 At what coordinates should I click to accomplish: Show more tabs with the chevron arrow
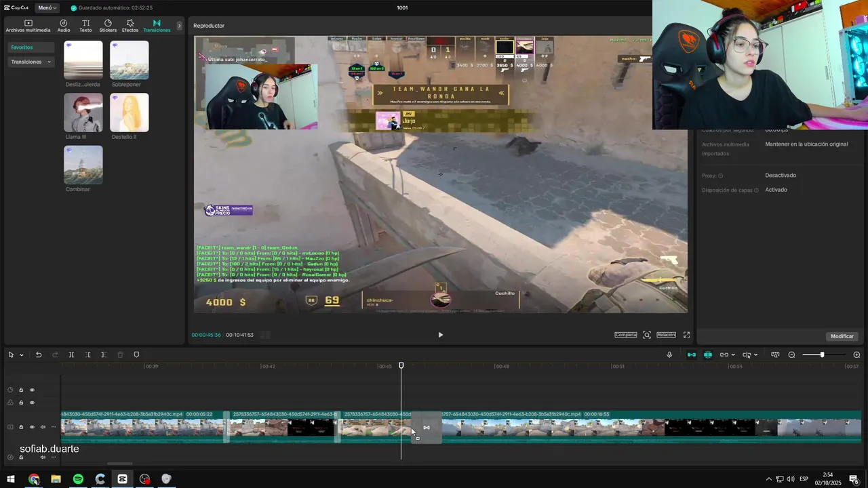coord(180,26)
